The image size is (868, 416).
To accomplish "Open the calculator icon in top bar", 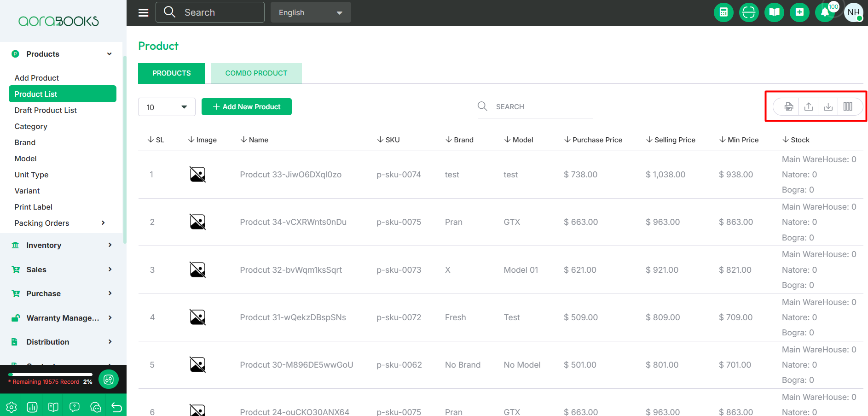I will tap(723, 12).
